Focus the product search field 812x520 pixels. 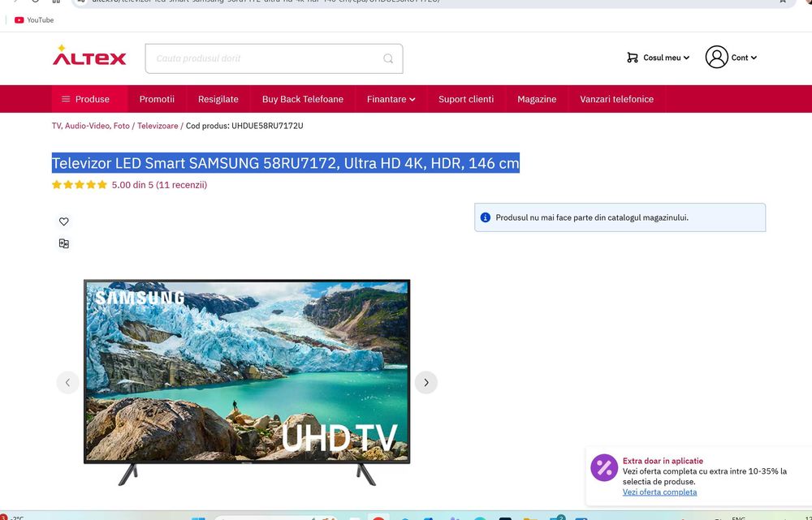pyautogui.click(x=274, y=58)
